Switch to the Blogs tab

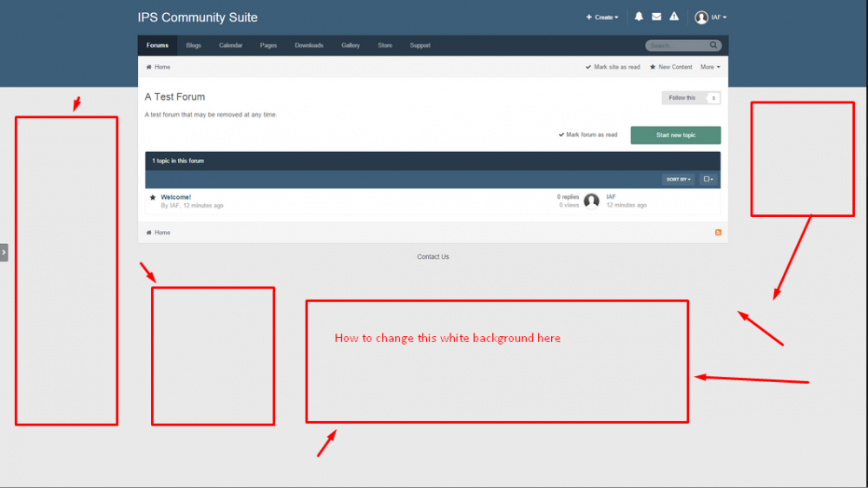pos(193,45)
